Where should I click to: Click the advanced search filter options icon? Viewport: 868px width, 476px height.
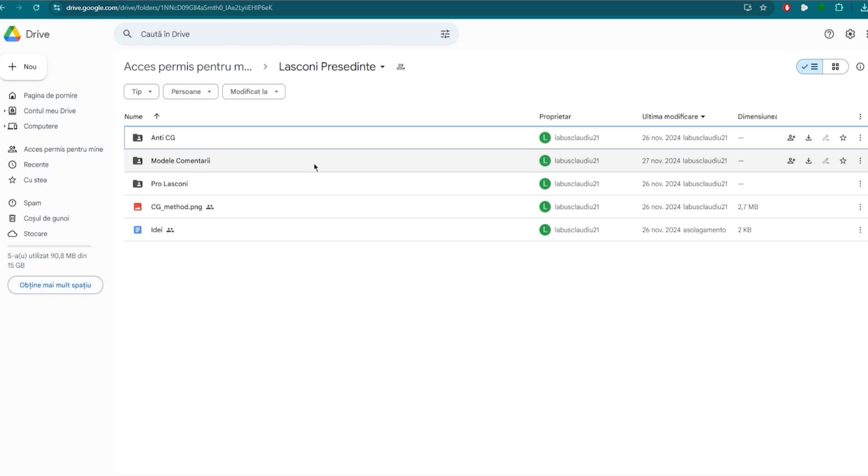pos(445,34)
